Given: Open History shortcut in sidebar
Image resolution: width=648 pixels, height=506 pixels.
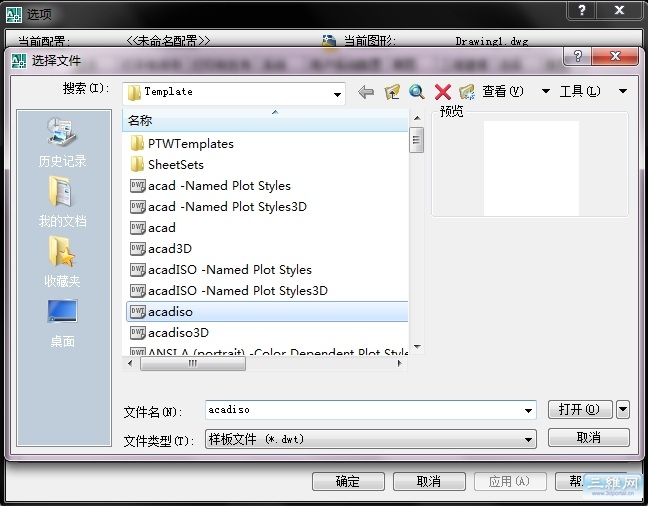Looking at the screenshot, I should pyautogui.click(x=62, y=142).
